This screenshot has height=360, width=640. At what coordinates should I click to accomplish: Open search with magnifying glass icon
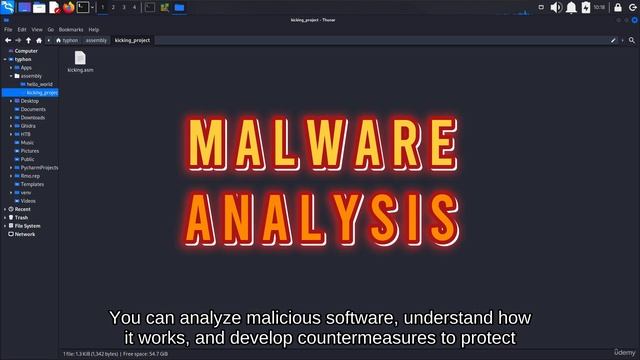[x=632, y=40]
